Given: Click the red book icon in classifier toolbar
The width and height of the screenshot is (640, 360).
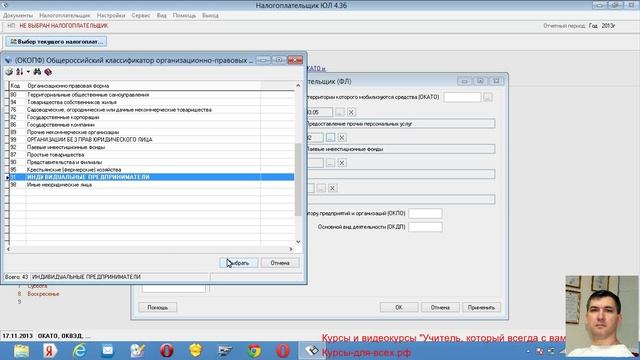Looking at the screenshot, I should (x=48, y=72).
